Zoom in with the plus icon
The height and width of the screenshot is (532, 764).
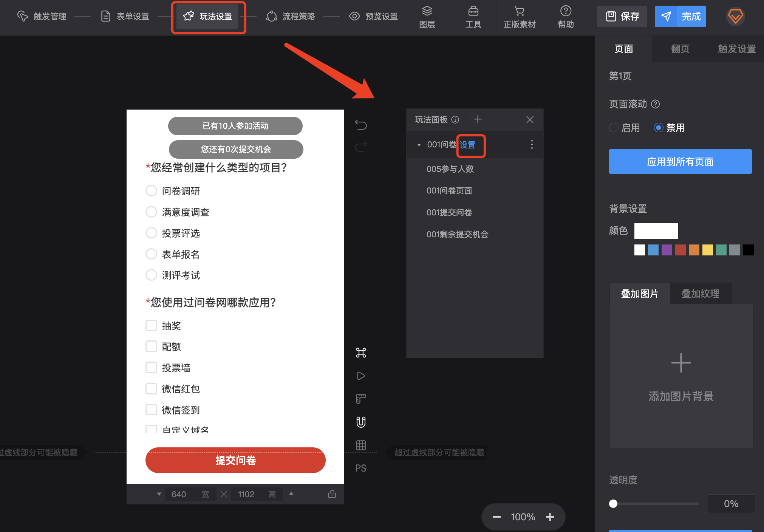point(550,517)
